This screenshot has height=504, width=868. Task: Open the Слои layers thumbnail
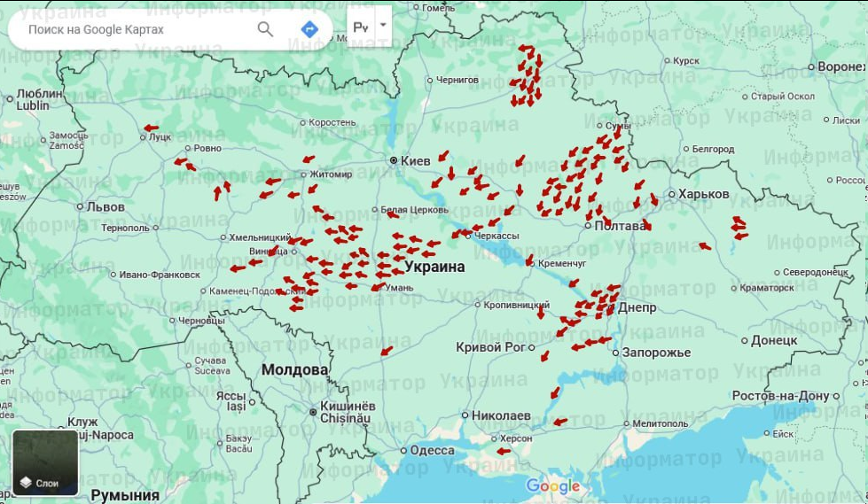tap(45, 462)
